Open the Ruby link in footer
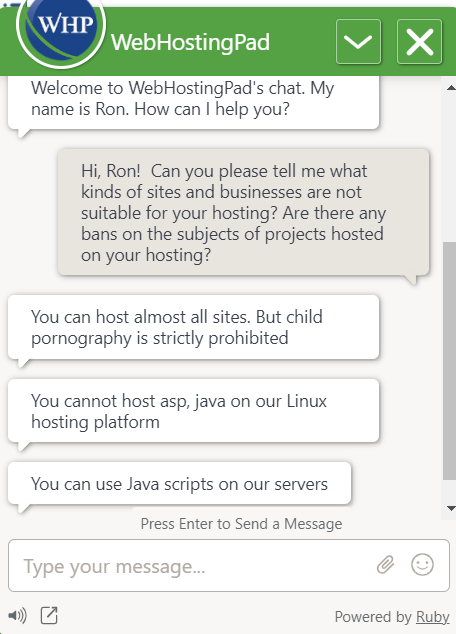 coord(433,617)
